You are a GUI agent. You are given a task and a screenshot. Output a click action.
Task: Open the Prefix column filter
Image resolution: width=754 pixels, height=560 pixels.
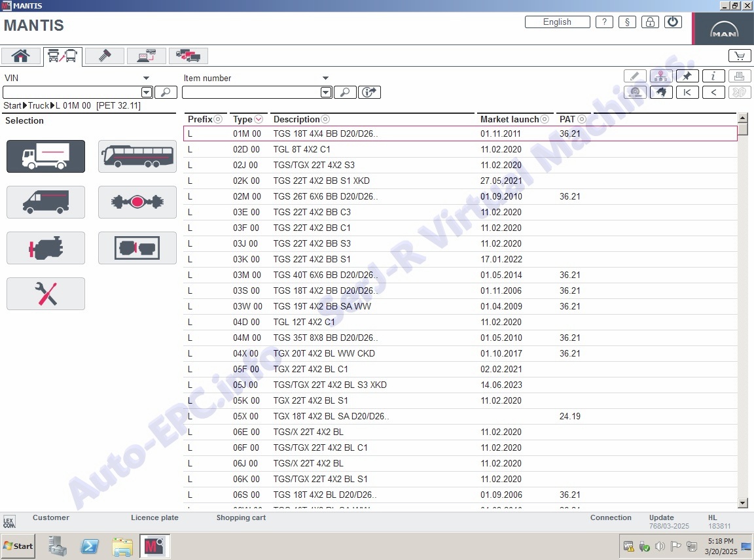click(x=219, y=119)
